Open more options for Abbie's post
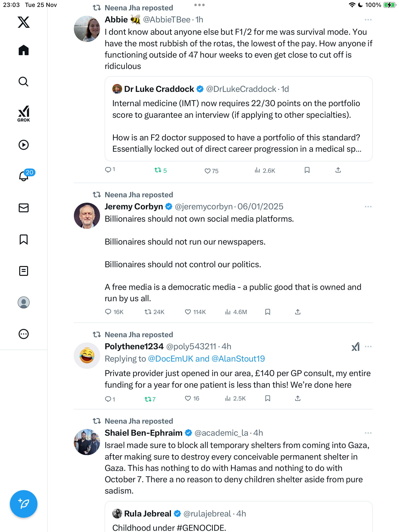399x532 pixels. click(x=368, y=20)
